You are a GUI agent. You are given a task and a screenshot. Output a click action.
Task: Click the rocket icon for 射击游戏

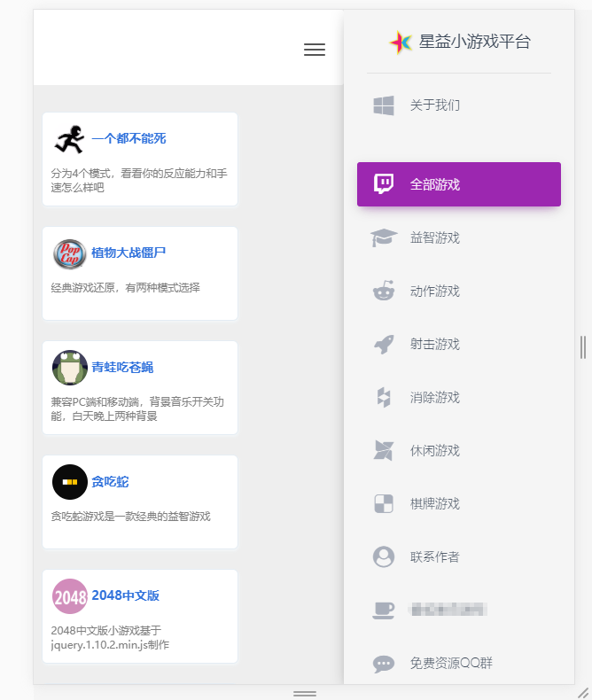click(x=383, y=344)
